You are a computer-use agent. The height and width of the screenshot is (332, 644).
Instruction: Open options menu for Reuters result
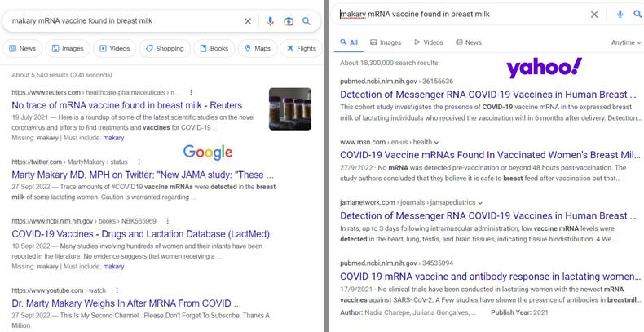(191, 92)
